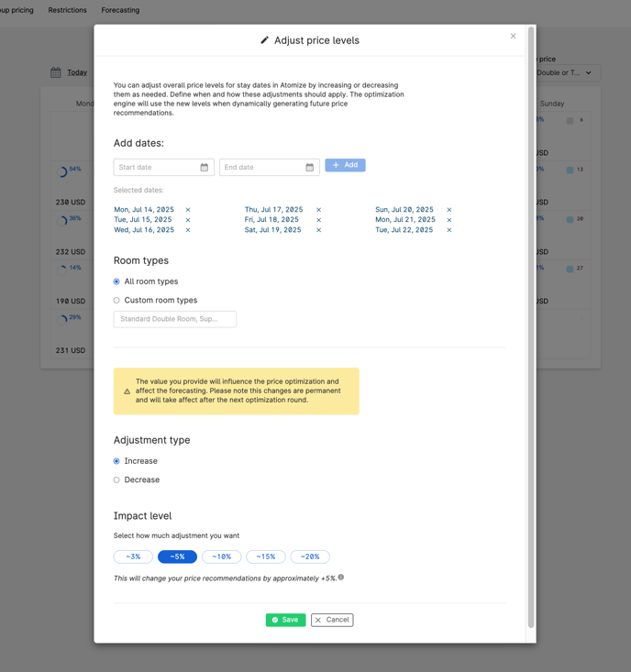Click the pencil icon beside dialog title
Viewport: 631px width, 672px height.
point(264,40)
